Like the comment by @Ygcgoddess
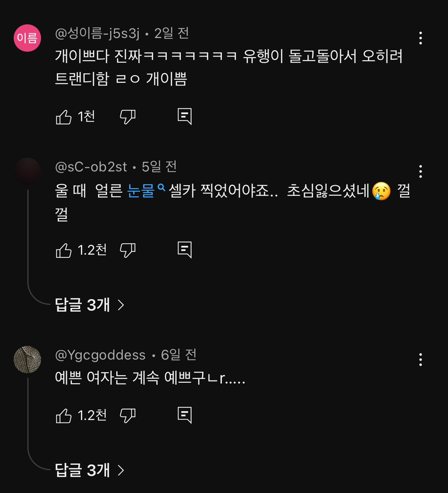Viewport: 448px width, 493px height. (64, 416)
